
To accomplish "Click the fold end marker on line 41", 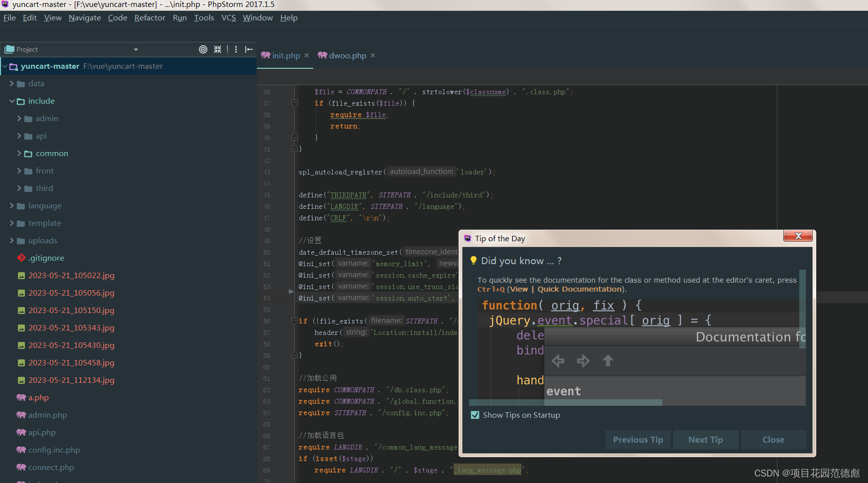I will (294, 149).
